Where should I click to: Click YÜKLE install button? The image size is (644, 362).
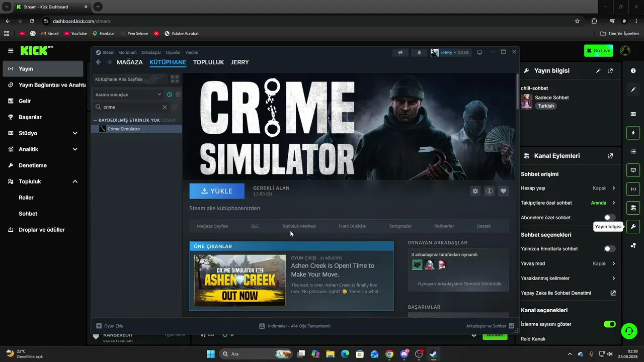(217, 191)
